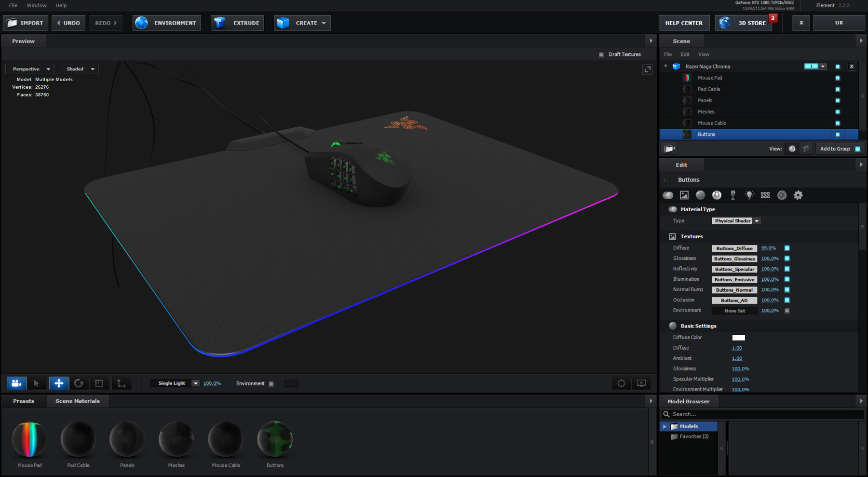The width and height of the screenshot is (868, 477).
Task: Select the SSS subsurface scattering material icon
Action: coord(765,195)
